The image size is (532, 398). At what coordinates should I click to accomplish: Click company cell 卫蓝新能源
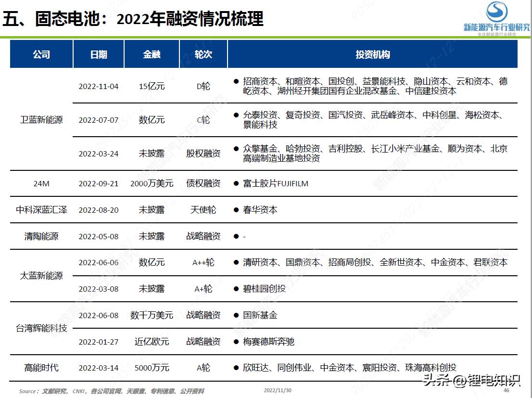[41, 120]
